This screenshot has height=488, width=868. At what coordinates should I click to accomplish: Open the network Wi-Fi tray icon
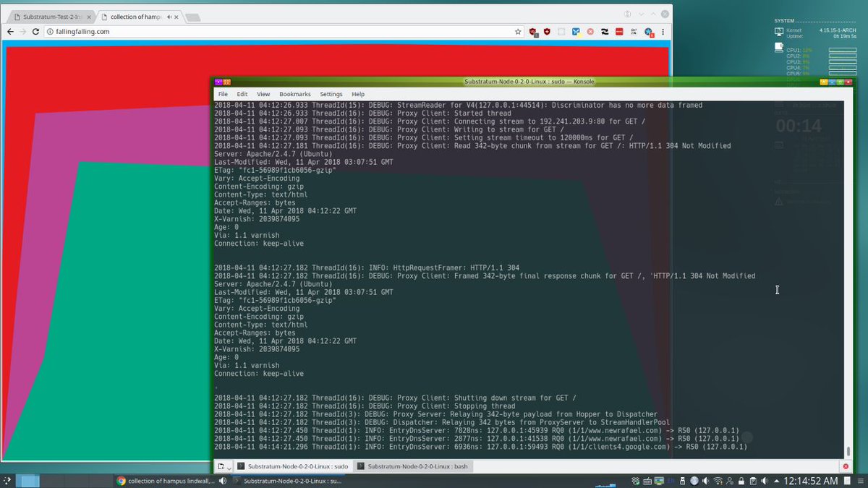tap(718, 481)
